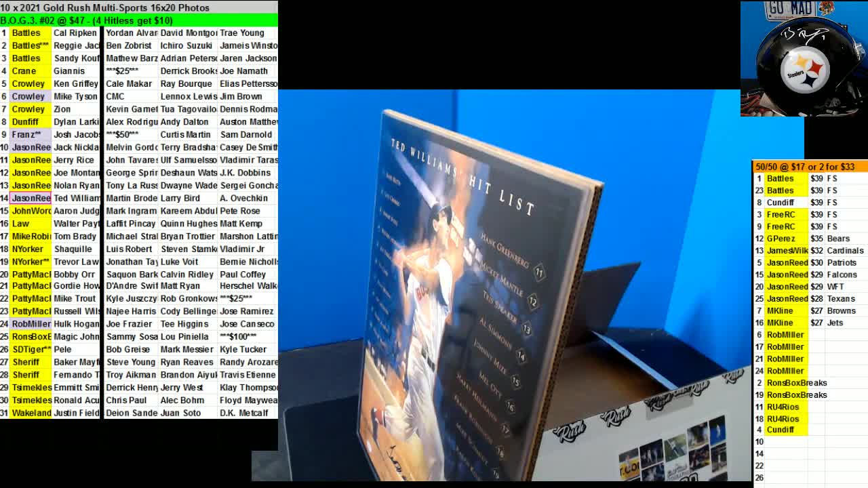The height and width of the screenshot is (488, 868).
Task: Select the Franz** name cell
Action: [x=31, y=134]
